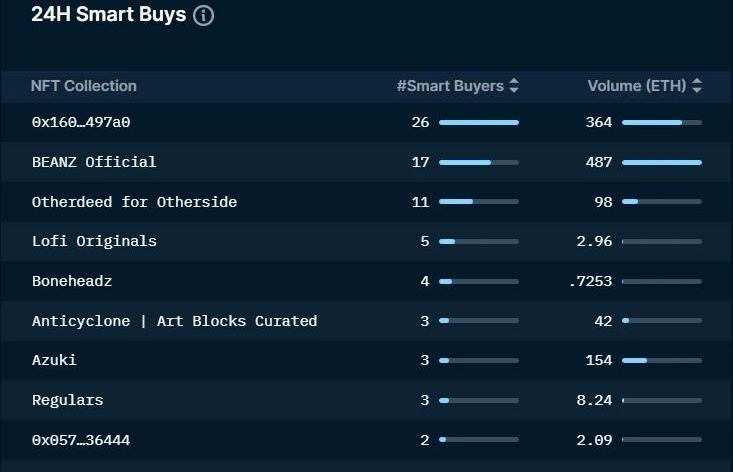Open Lofi Originals collection

point(94,242)
